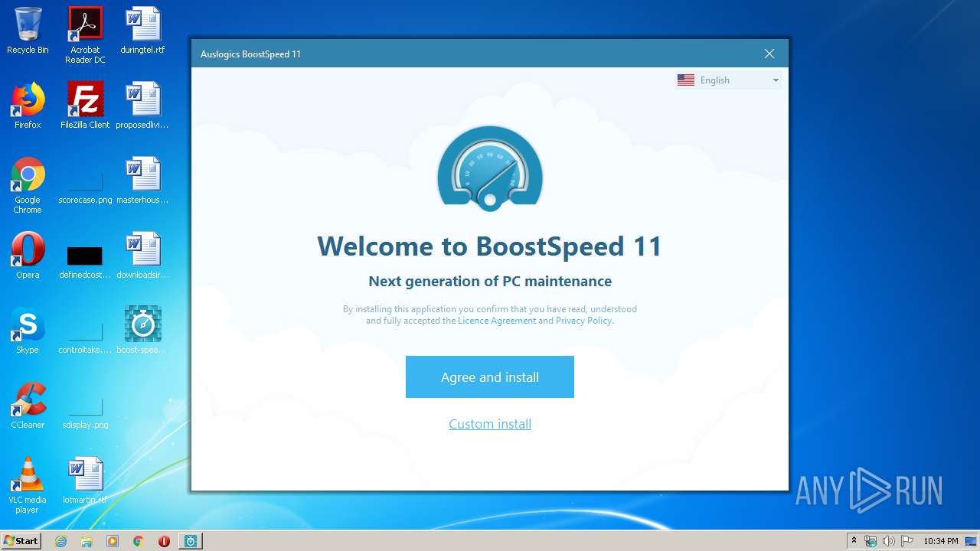
Task: Launch Opera from the taskbar
Action: (x=164, y=541)
